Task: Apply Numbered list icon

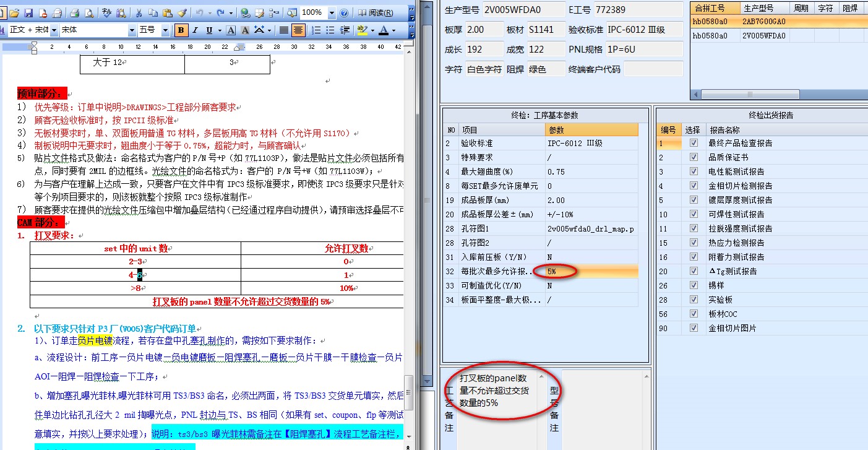Action: click(x=316, y=30)
